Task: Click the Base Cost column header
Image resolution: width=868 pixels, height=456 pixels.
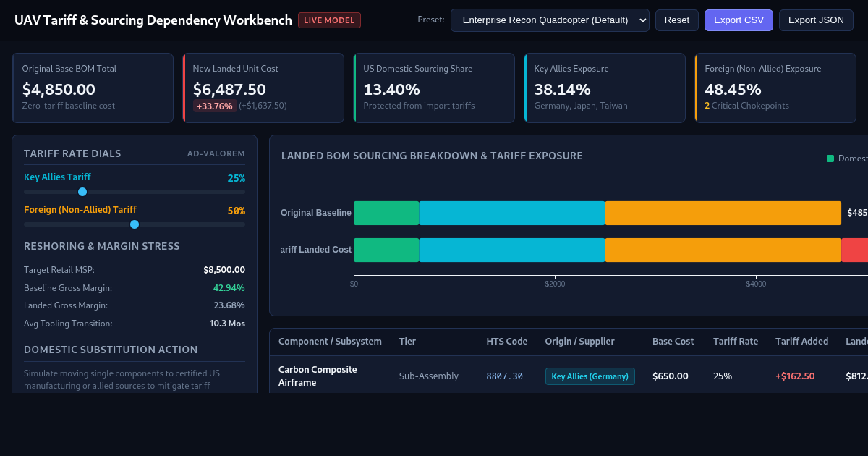Action: 673,342
